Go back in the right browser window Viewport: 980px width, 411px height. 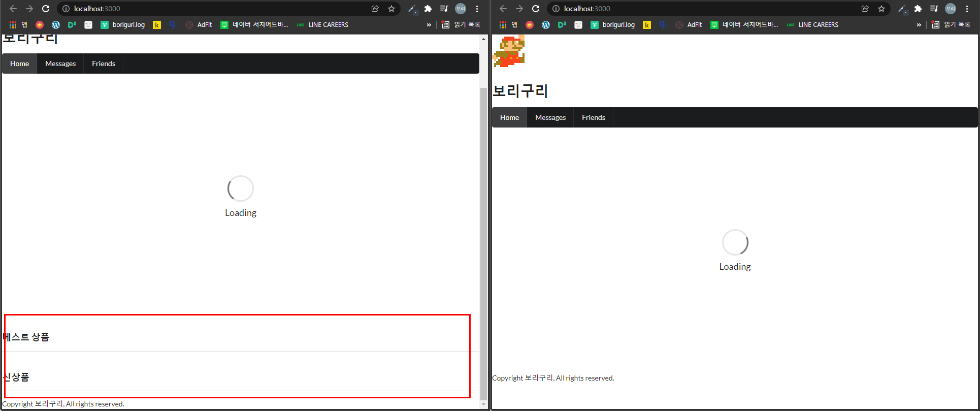click(x=503, y=9)
